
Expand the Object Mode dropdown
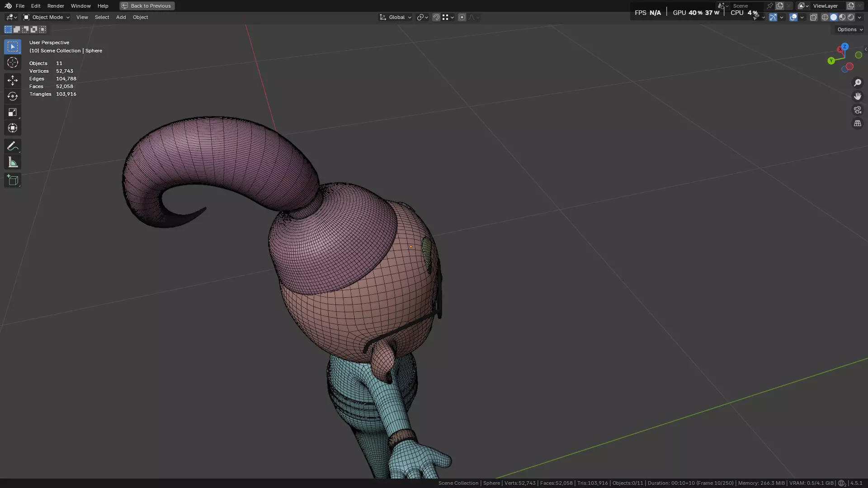[x=46, y=17]
